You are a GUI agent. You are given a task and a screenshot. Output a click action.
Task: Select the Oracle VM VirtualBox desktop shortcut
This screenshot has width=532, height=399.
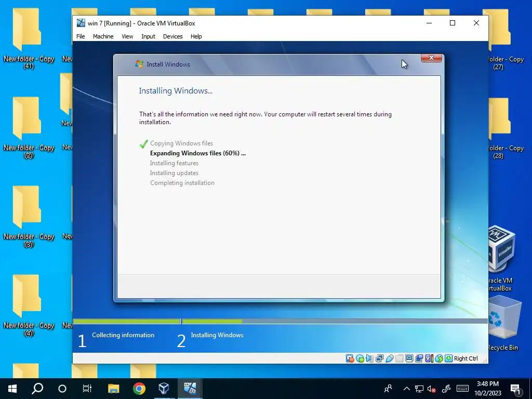pyautogui.click(x=501, y=258)
